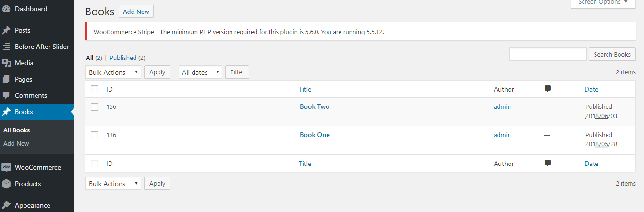Viewport: 644px width, 212px height.
Task: Toggle the select-all checkbox in header
Action: coord(95,89)
